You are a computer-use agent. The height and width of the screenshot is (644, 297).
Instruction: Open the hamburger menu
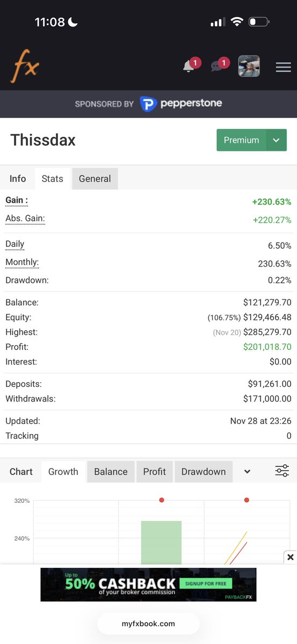tap(283, 67)
